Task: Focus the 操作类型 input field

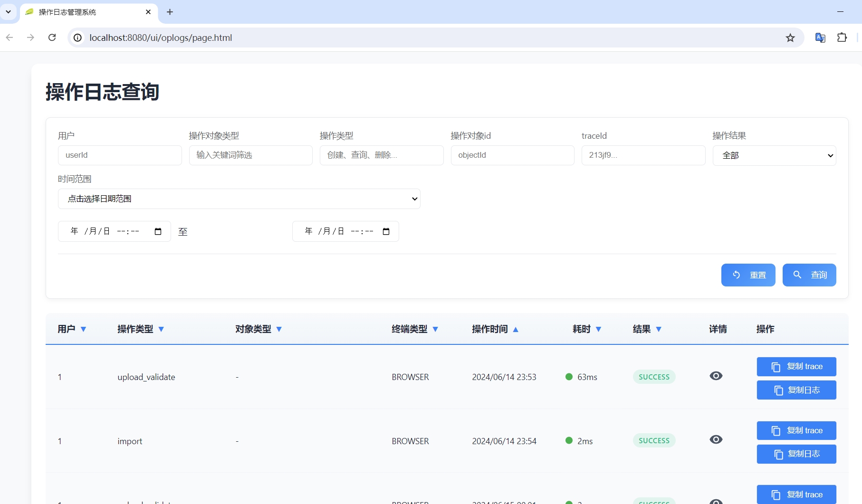Action: [x=382, y=155]
